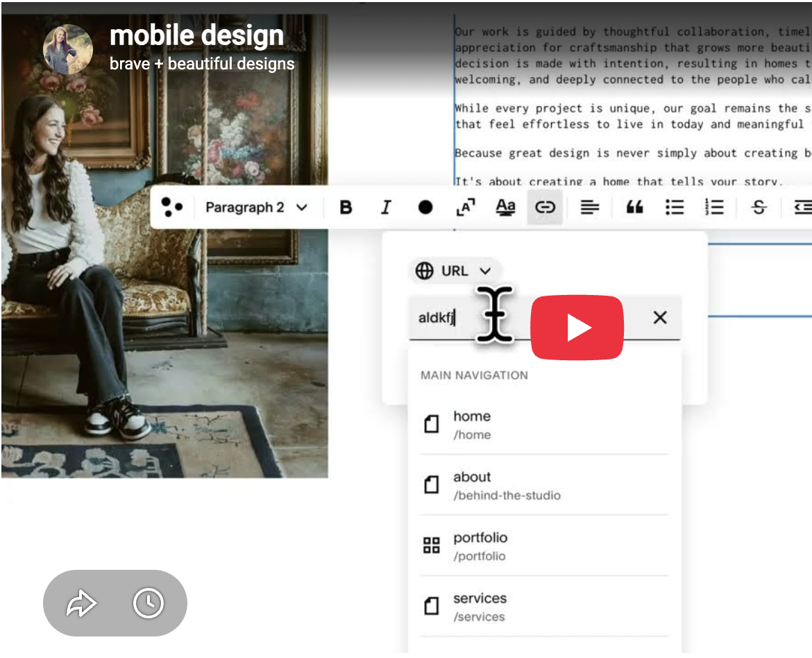Screen dimensions: 812x658
Task: Click the page icon beside services
Action: 432,606
